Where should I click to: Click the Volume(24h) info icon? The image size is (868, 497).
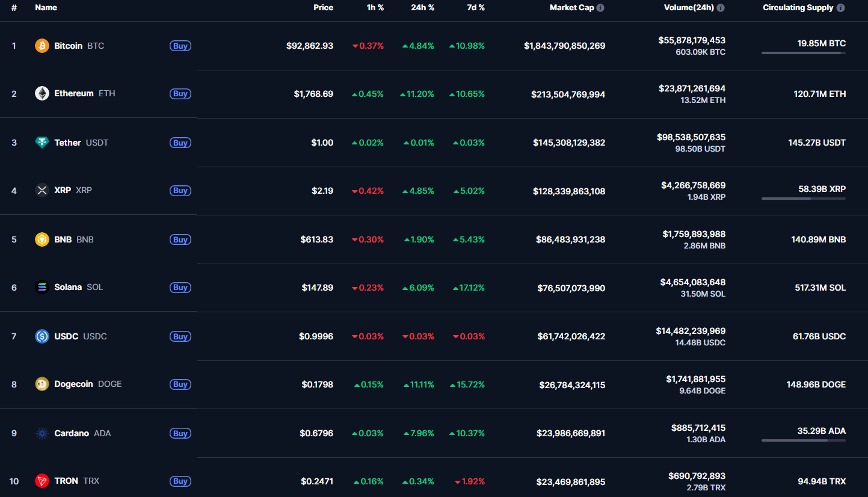click(721, 8)
